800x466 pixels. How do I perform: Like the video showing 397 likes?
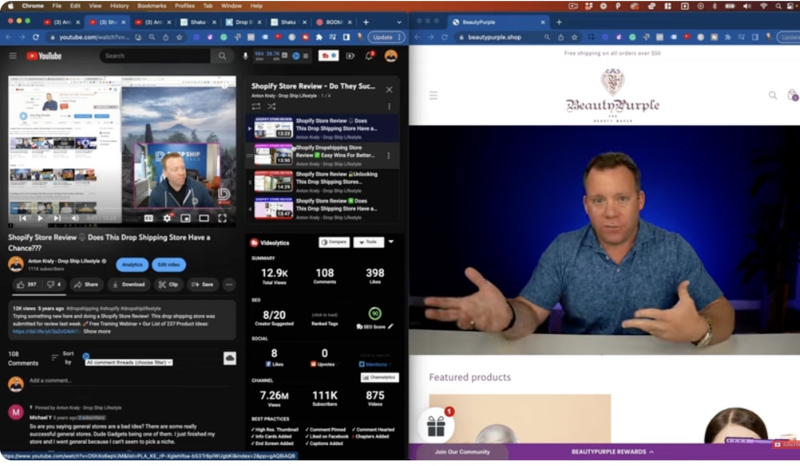click(x=27, y=284)
